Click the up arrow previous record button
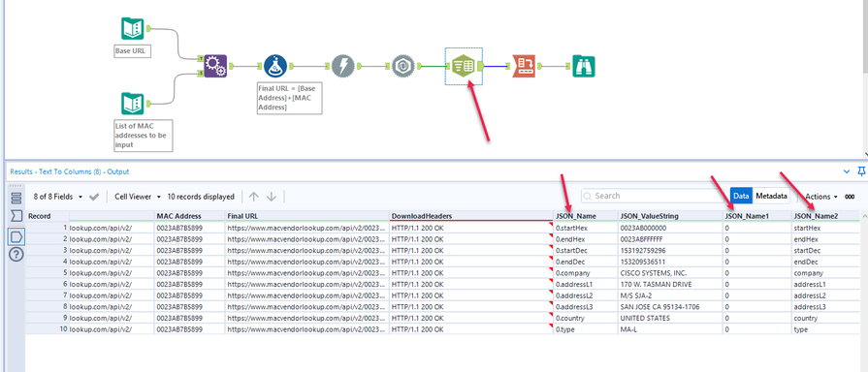Image resolution: width=868 pixels, height=372 pixels. click(253, 197)
